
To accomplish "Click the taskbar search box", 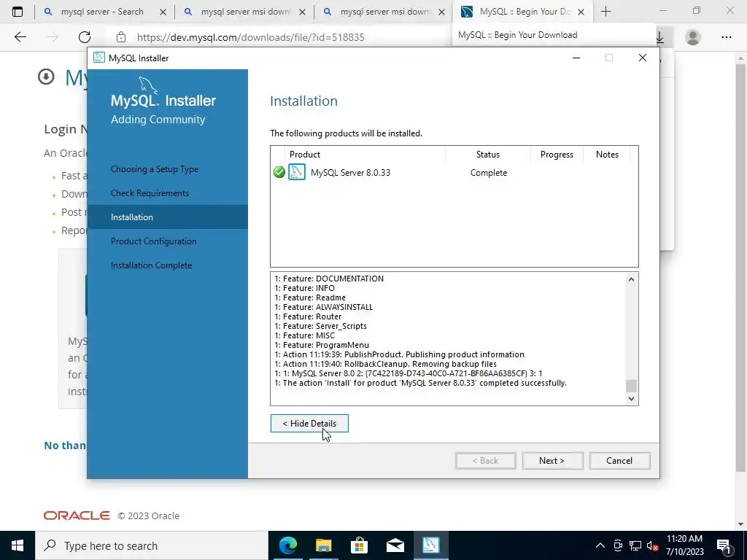I will pyautogui.click(x=152, y=545).
